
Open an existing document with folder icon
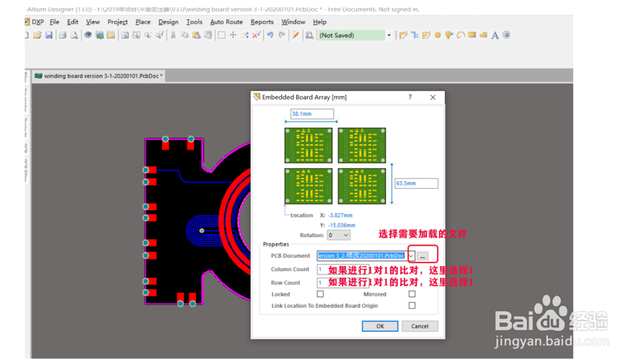(x=37, y=35)
